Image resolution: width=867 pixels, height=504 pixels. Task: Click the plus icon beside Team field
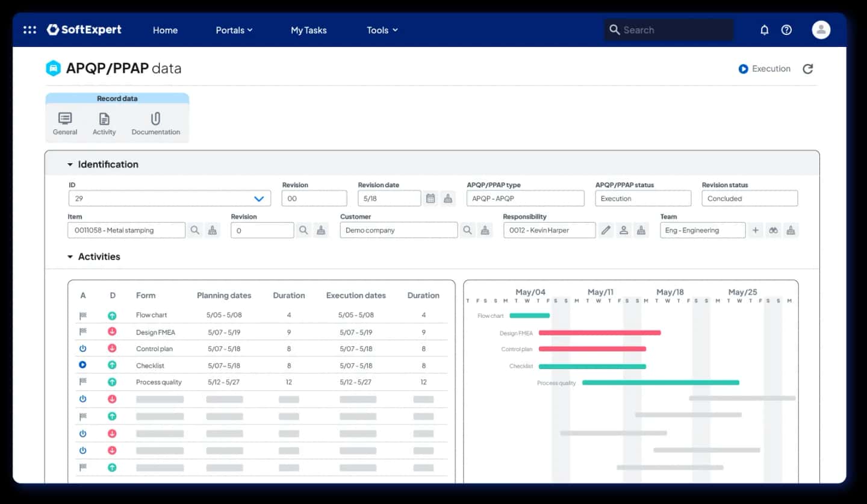(756, 230)
